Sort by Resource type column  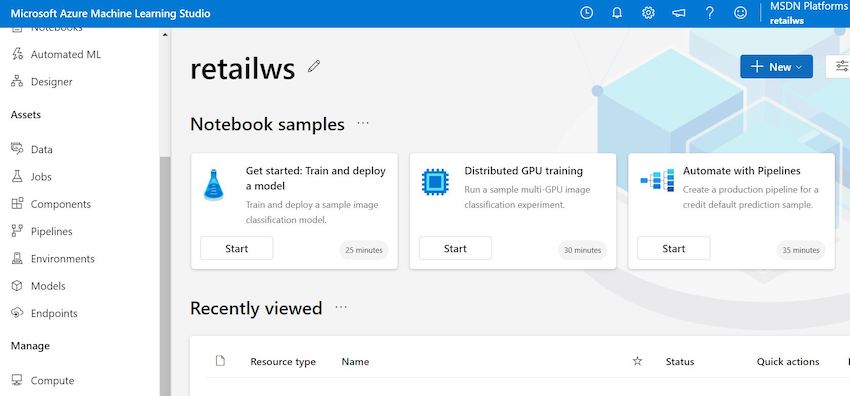(283, 361)
